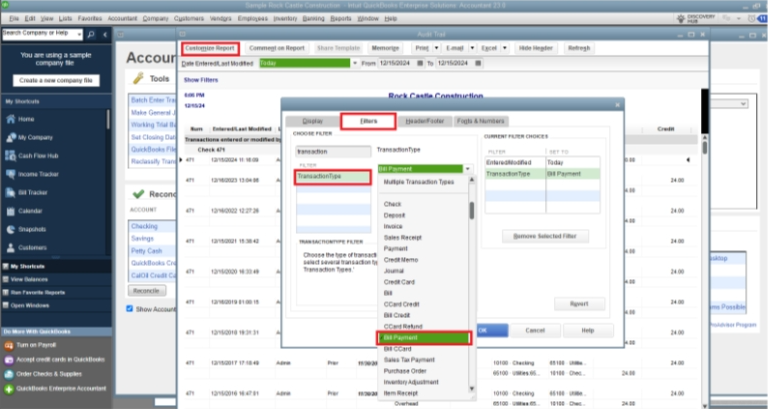
Task: Click Customize Report button
Action: [210, 48]
